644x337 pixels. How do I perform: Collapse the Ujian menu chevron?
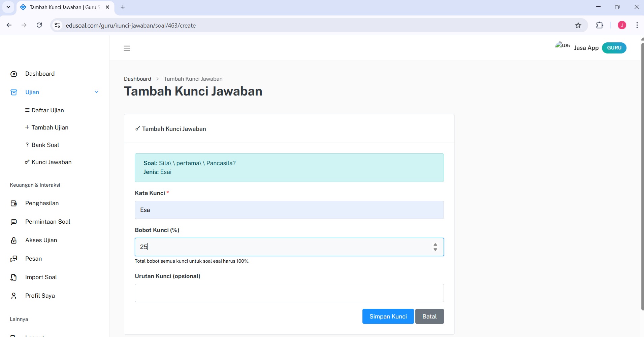click(x=96, y=92)
